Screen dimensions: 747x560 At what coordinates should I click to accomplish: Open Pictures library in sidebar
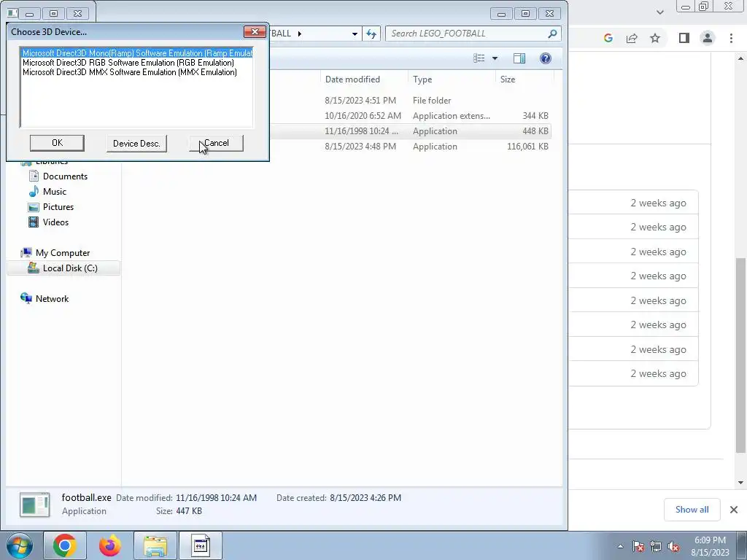(58, 206)
